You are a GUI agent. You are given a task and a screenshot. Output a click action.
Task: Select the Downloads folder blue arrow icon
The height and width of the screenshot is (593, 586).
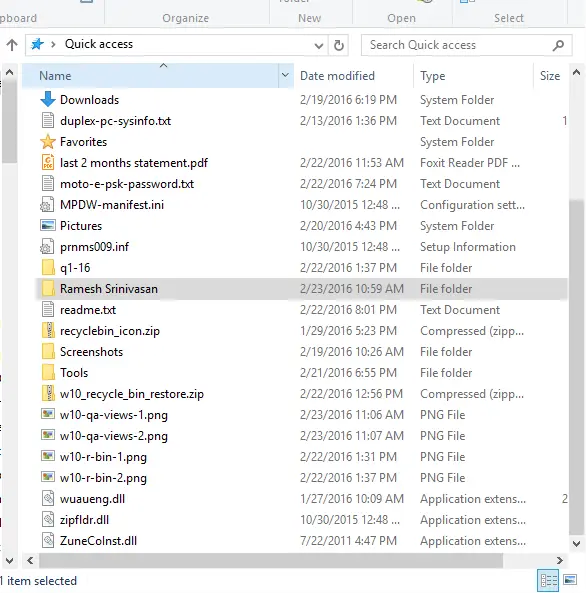tap(48, 99)
